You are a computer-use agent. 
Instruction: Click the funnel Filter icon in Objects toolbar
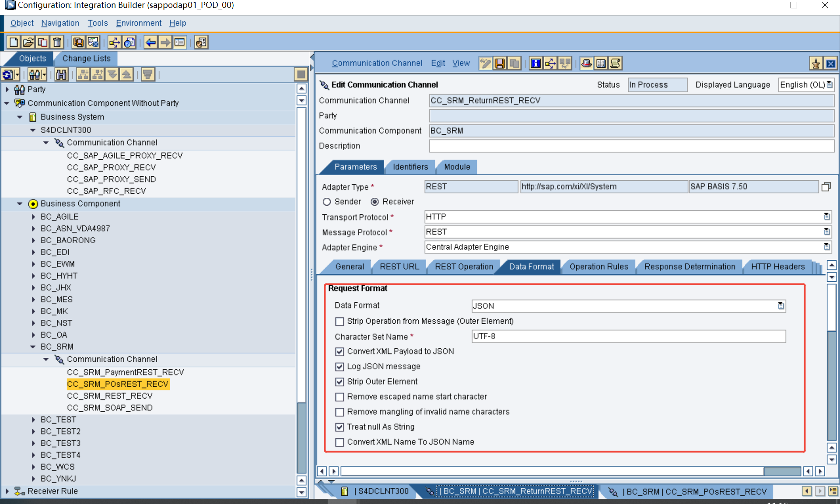pos(148,75)
